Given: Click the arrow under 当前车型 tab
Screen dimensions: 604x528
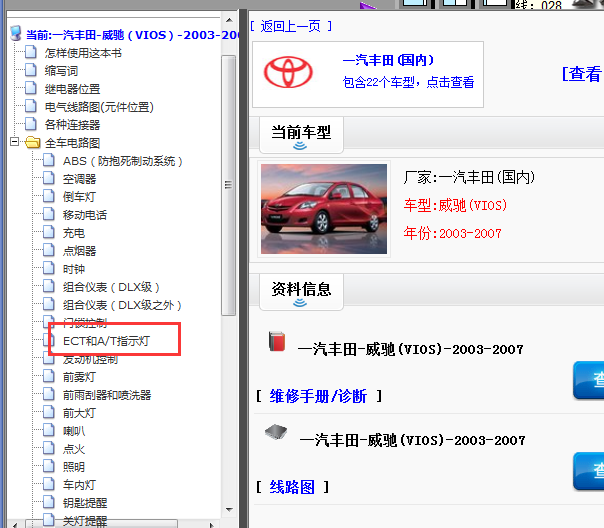Looking at the screenshot, I should (x=300, y=146).
